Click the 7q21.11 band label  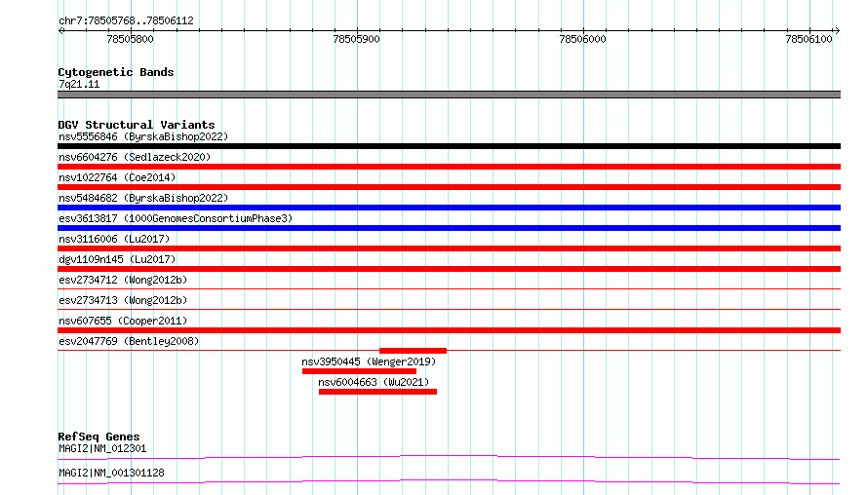point(79,84)
